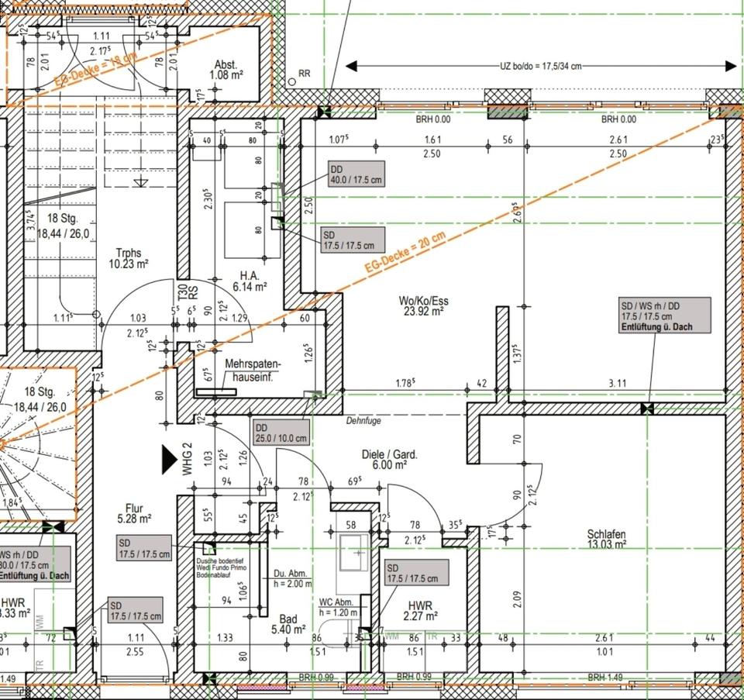Click the Entlüftung ü. Dach box in Wo/Ko/Ess

click(x=664, y=315)
